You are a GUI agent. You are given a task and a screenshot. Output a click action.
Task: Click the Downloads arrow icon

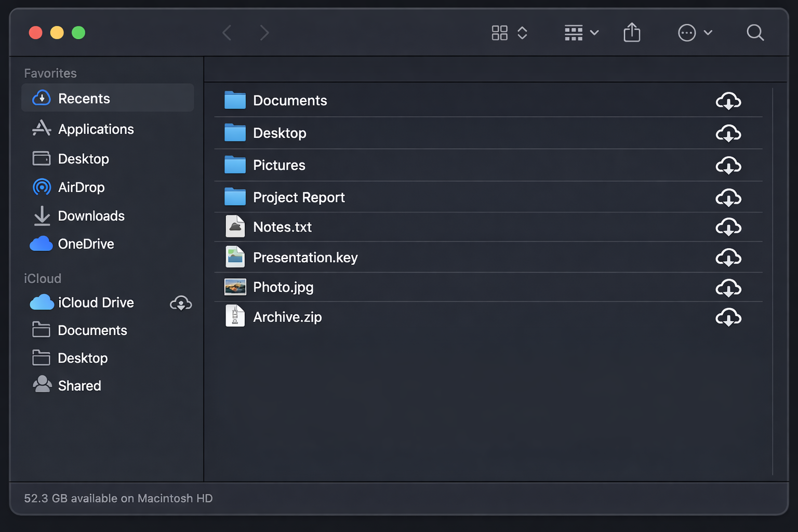click(42, 216)
